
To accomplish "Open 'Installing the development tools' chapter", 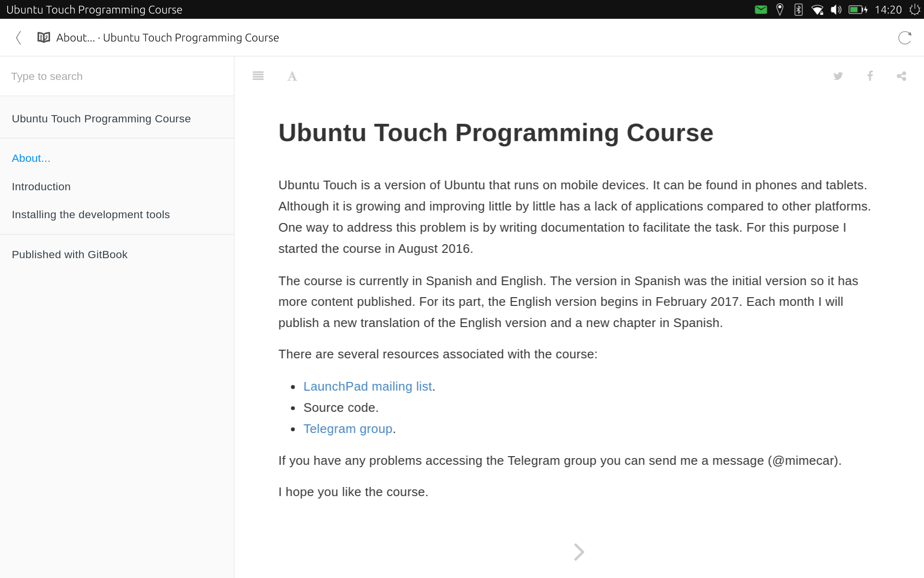I will pos(117,214).
